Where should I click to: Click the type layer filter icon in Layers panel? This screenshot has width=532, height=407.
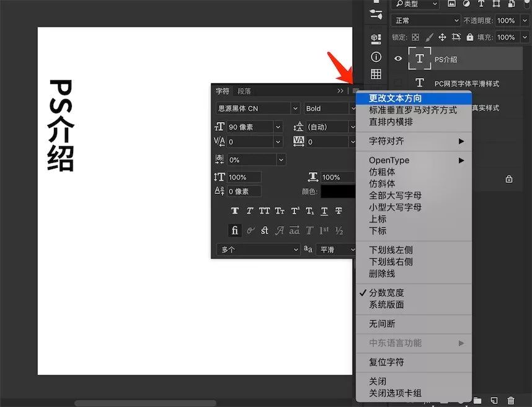click(481, 4)
